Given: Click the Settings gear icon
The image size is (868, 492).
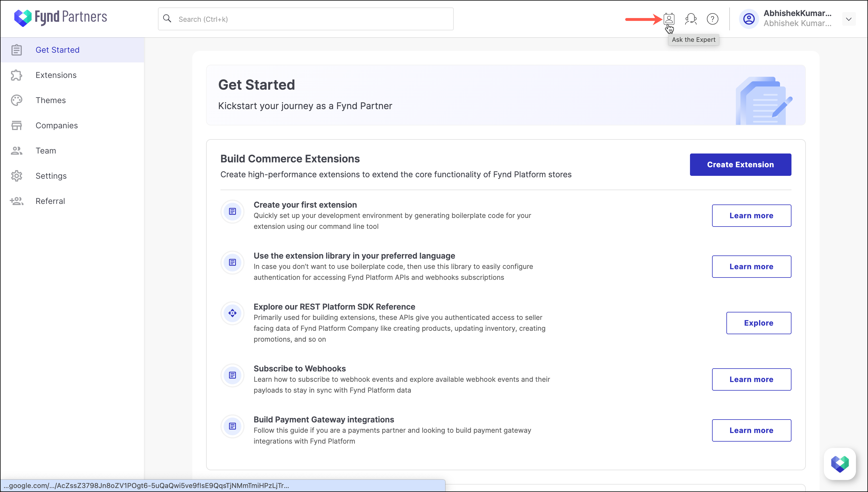Looking at the screenshot, I should [16, 176].
